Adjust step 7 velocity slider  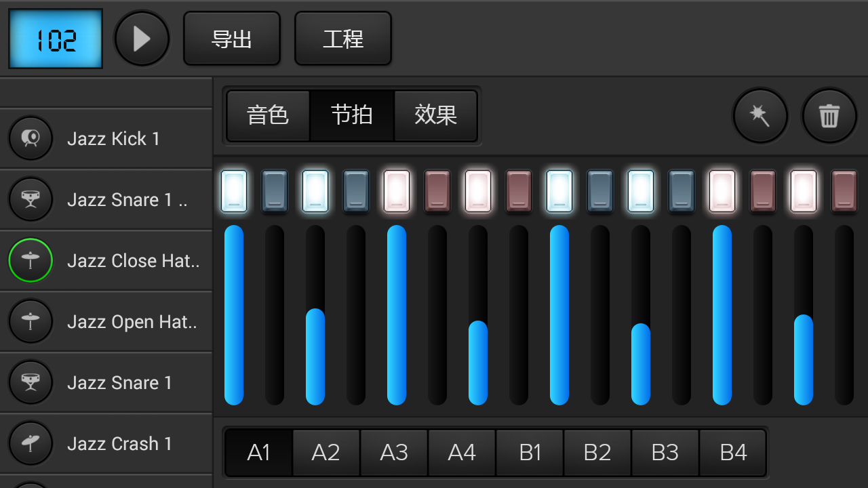pos(478,315)
